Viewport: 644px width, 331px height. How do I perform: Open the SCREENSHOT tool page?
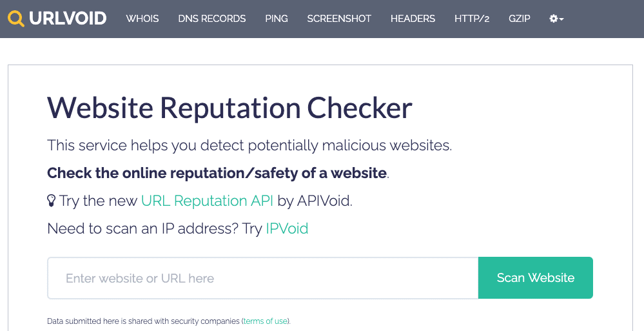pyautogui.click(x=339, y=19)
